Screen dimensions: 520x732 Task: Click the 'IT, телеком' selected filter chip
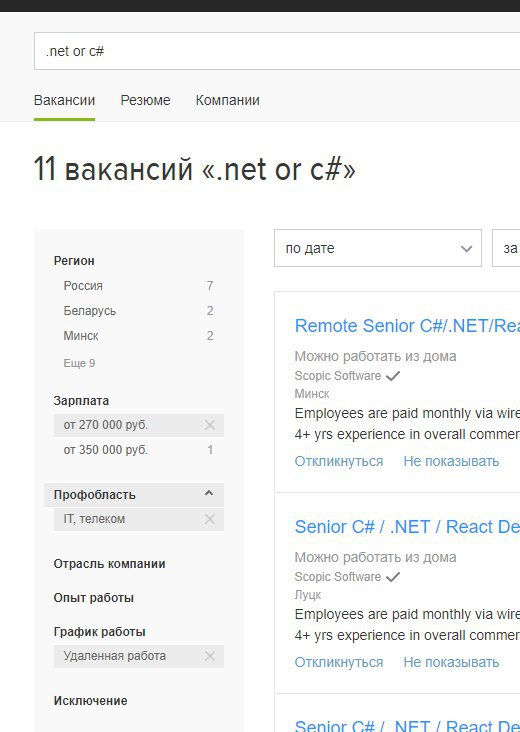click(139, 519)
